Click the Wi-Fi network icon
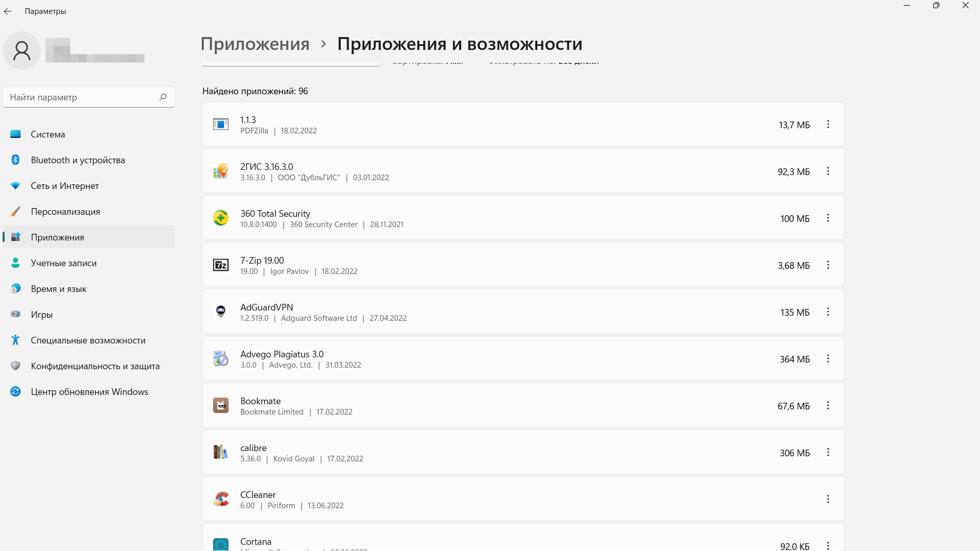 15,185
